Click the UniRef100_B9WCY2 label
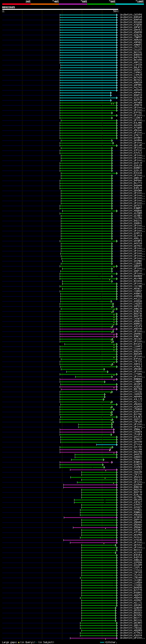This screenshot has height=644, width=146. [x=131, y=336]
